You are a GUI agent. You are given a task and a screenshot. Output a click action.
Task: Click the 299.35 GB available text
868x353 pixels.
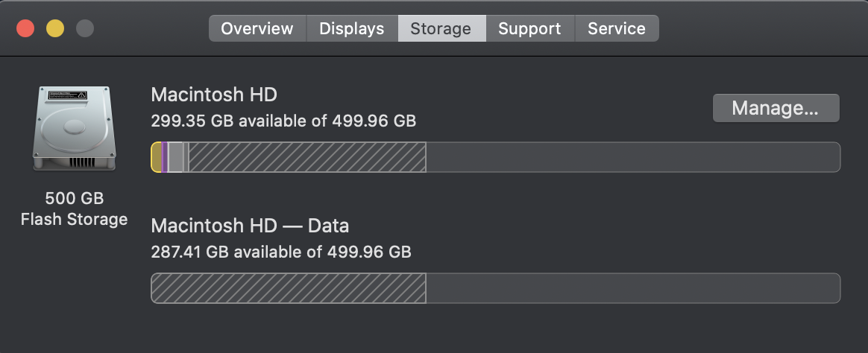click(283, 121)
